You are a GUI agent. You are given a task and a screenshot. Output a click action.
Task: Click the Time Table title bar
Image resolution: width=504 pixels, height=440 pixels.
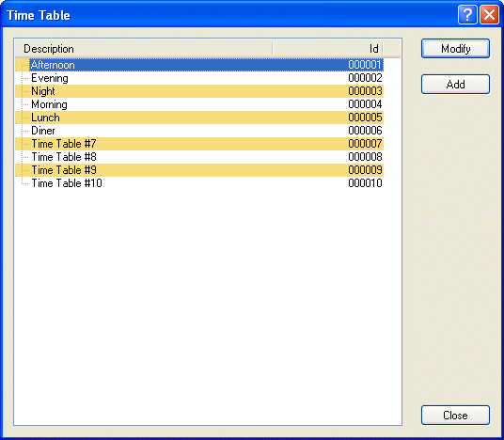pyautogui.click(x=225, y=15)
